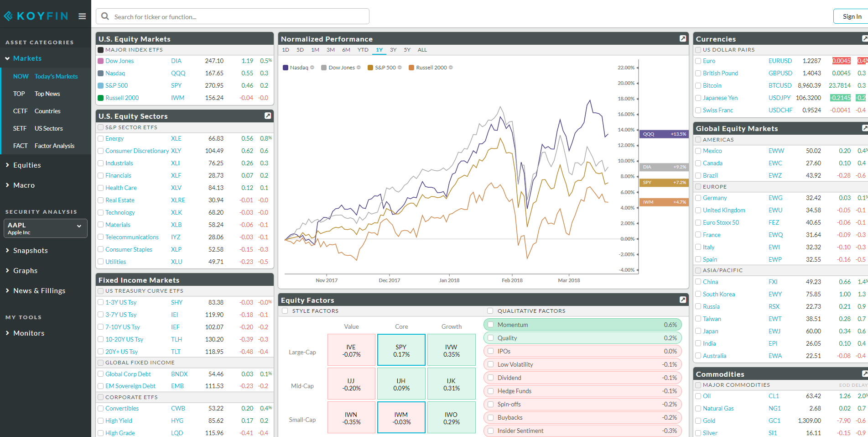Click the search magnifier icon

[x=105, y=16]
